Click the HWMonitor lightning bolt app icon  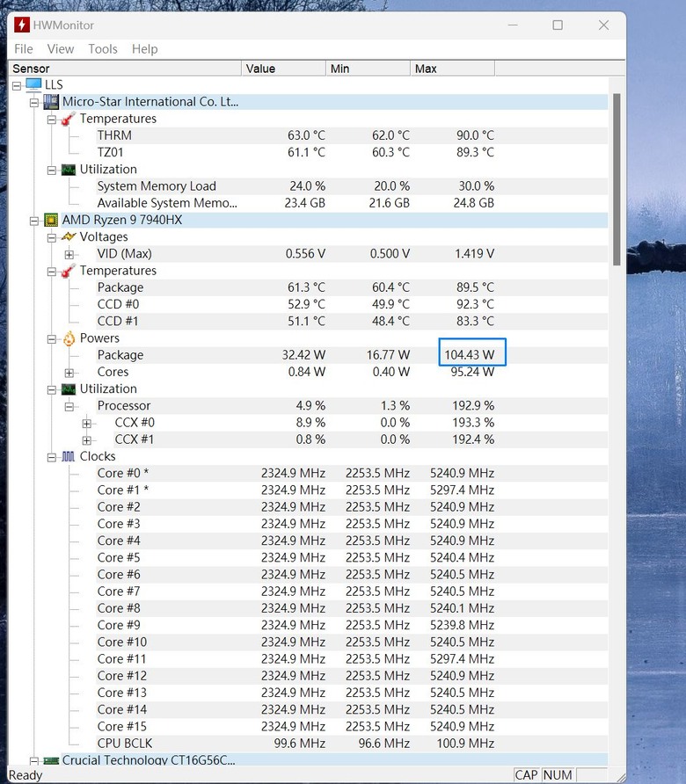(21, 25)
